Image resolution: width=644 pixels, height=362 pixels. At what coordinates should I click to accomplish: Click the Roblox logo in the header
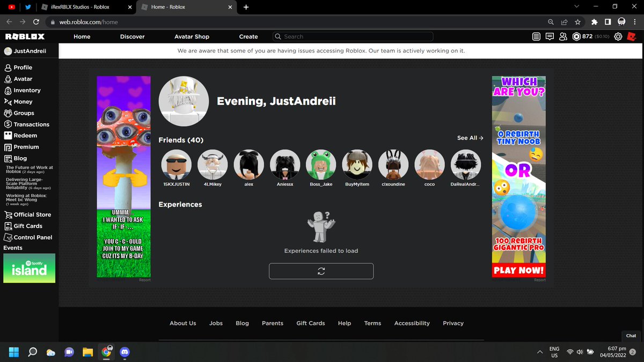25,36
